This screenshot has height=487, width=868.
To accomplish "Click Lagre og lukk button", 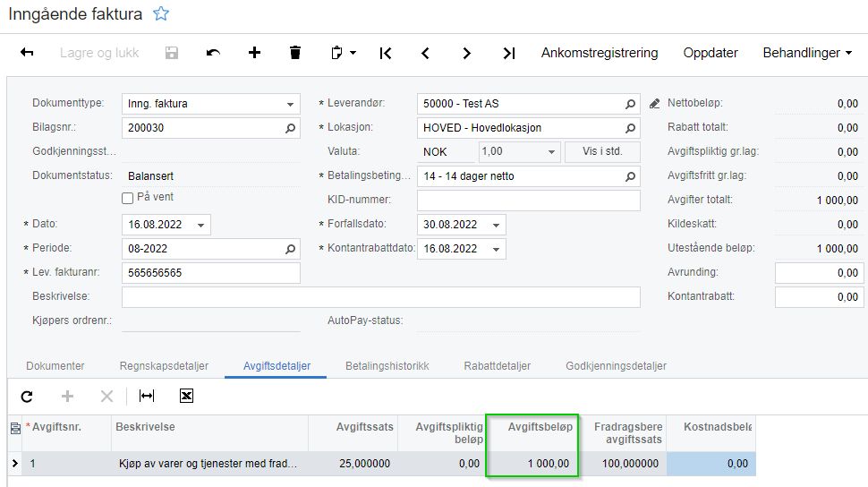I will pyautogui.click(x=99, y=53).
